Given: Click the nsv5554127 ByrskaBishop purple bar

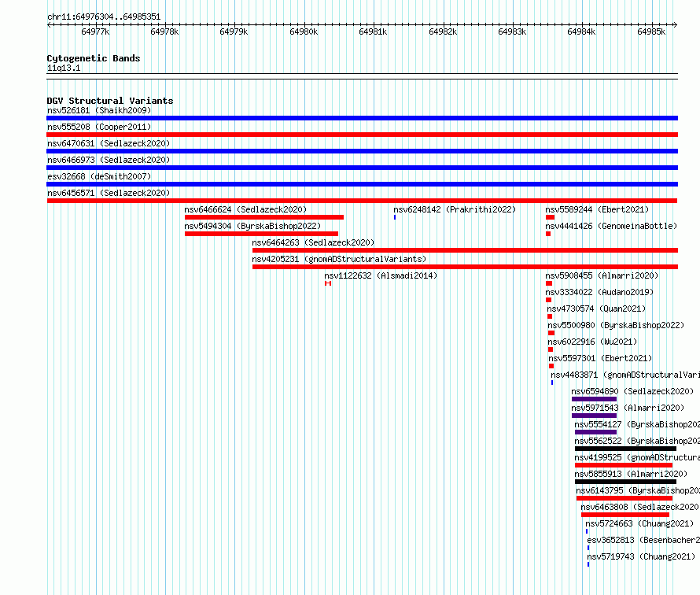Looking at the screenshot, I should point(595,432).
